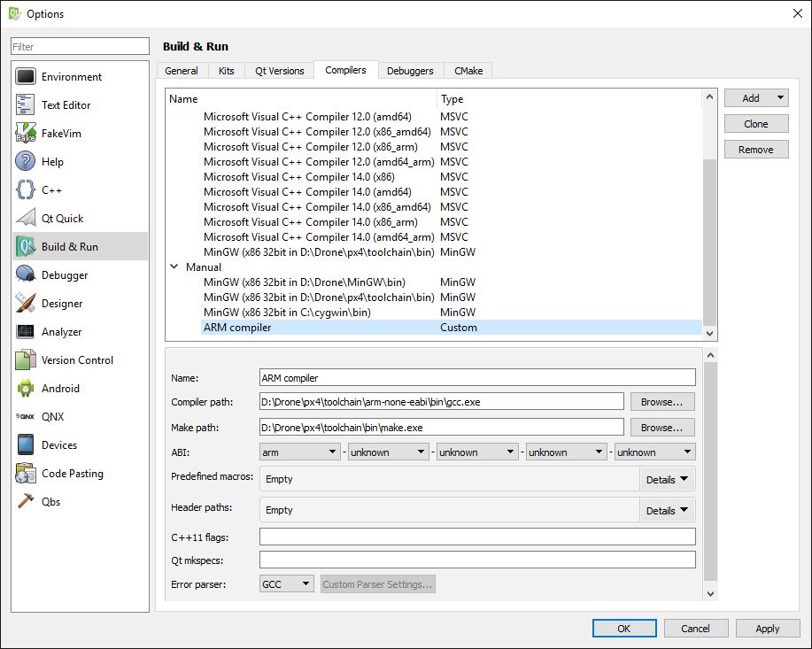Select the Compilers tab
Screen dimensions: 812x649
(345, 70)
